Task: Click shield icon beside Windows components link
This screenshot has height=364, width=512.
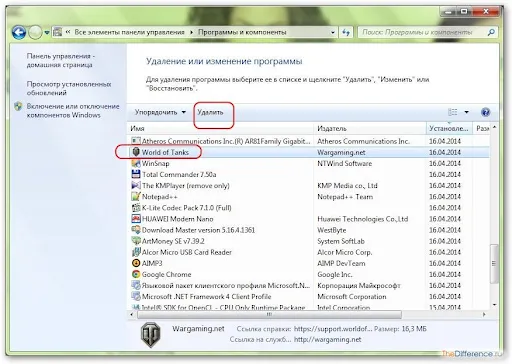Action: 18,107
